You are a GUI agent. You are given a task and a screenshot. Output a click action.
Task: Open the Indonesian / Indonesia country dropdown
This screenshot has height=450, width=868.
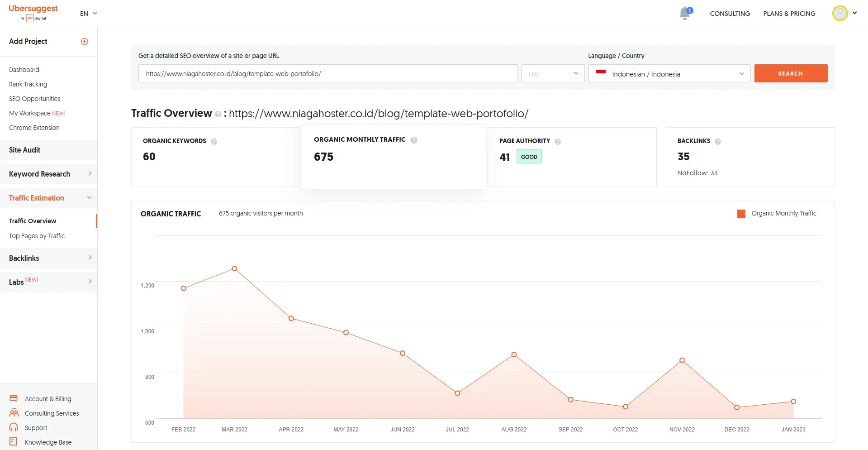pyautogui.click(x=669, y=74)
